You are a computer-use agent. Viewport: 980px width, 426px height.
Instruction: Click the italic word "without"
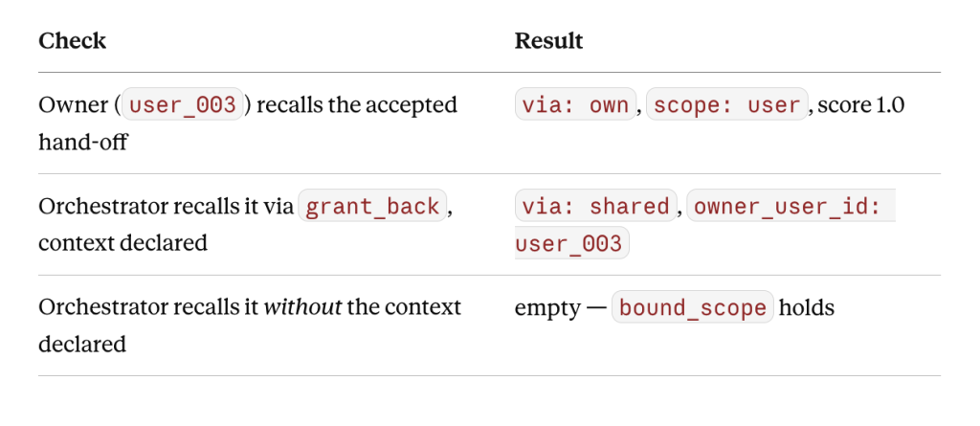303,307
